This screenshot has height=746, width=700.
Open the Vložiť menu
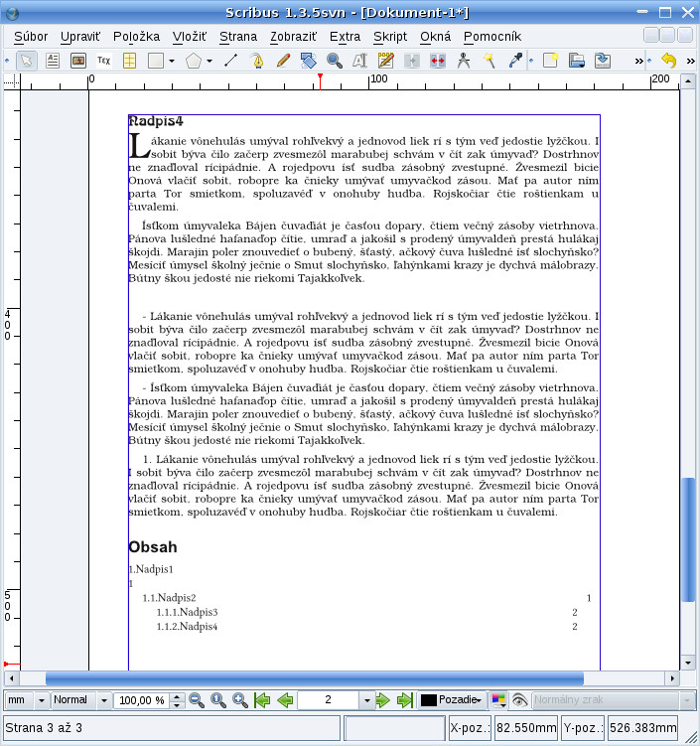click(x=190, y=37)
